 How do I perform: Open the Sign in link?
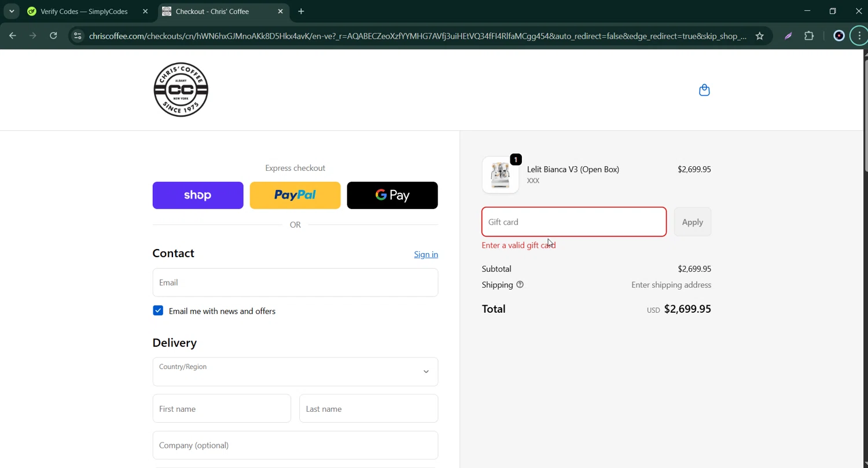pyautogui.click(x=426, y=254)
